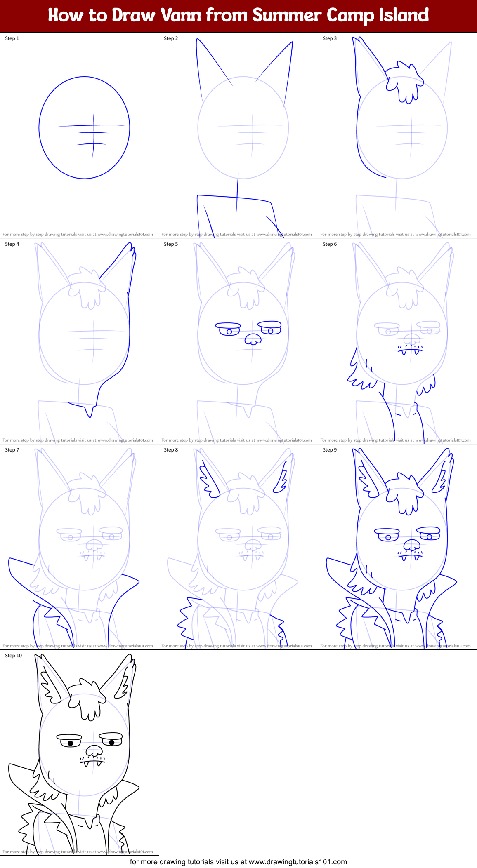Click the 'Step 10' label

click(14, 656)
